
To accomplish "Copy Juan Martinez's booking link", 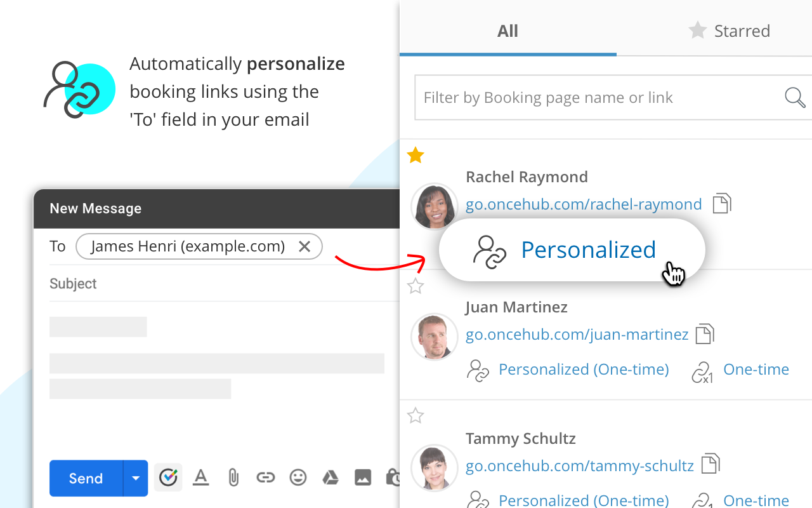I will tap(704, 333).
